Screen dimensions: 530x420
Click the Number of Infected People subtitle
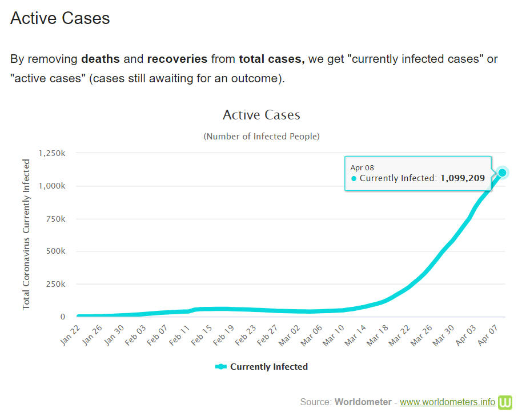[x=262, y=137]
